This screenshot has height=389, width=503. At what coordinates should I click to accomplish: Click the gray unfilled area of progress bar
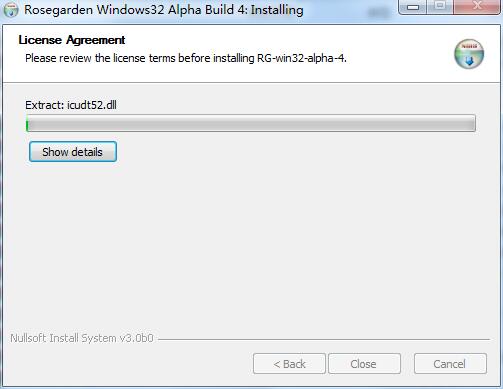coord(252,124)
